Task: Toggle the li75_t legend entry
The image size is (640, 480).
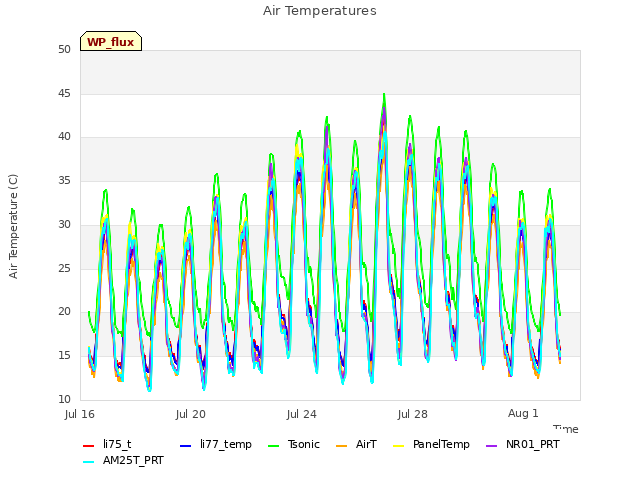Action: point(107,444)
